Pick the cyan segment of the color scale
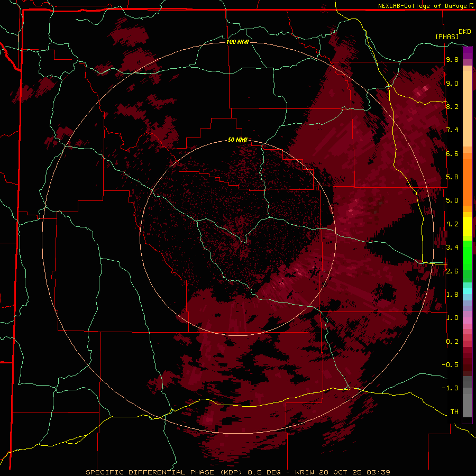 coord(467,291)
